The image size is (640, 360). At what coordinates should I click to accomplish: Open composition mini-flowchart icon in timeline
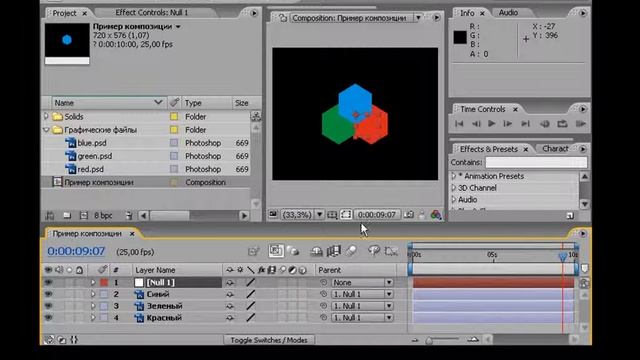[253, 251]
